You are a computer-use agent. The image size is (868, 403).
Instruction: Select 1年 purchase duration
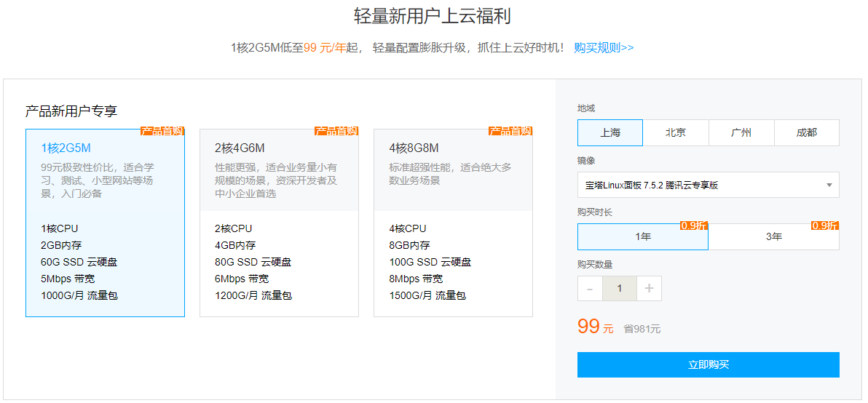coord(643,236)
